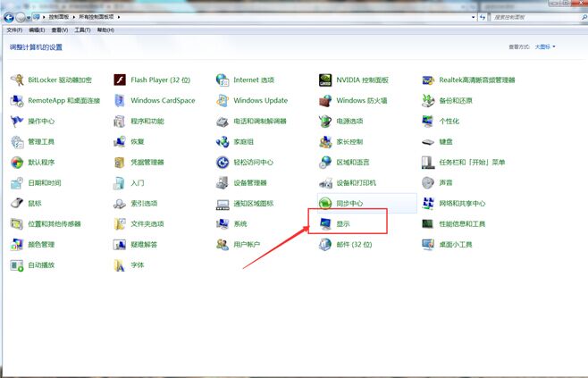Click the 通知区域图标 link
This screenshot has width=588, height=378.
click(254, 203)
